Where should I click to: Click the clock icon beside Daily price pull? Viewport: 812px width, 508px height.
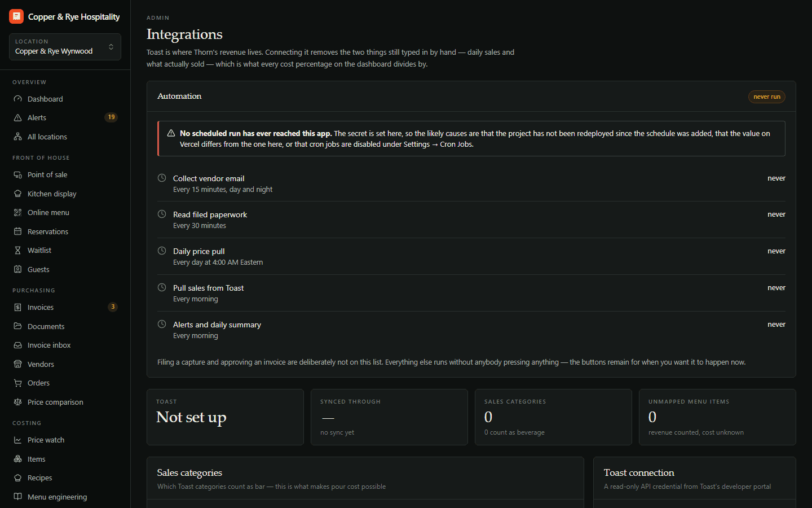pos(162,251)
